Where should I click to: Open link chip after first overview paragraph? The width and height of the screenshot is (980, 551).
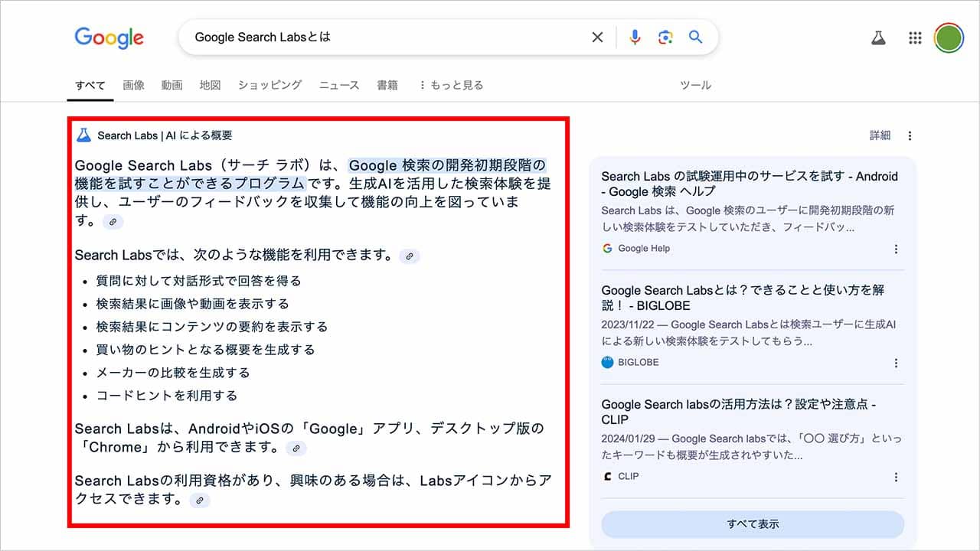pos(113,222)
